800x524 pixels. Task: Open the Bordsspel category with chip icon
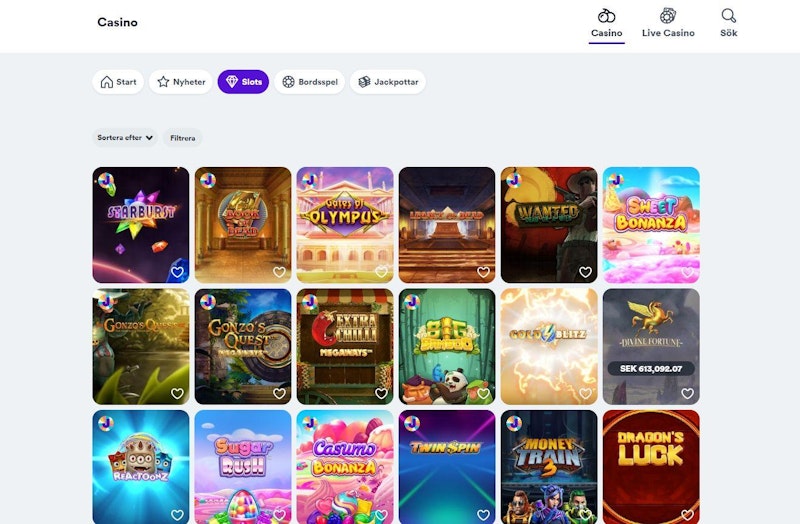point(310,82)
